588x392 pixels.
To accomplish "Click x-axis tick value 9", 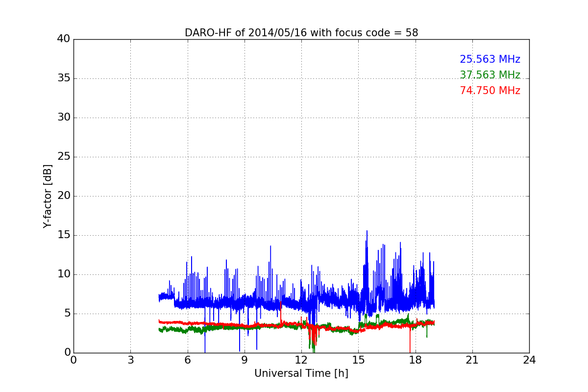I will (x=245, y=360).
